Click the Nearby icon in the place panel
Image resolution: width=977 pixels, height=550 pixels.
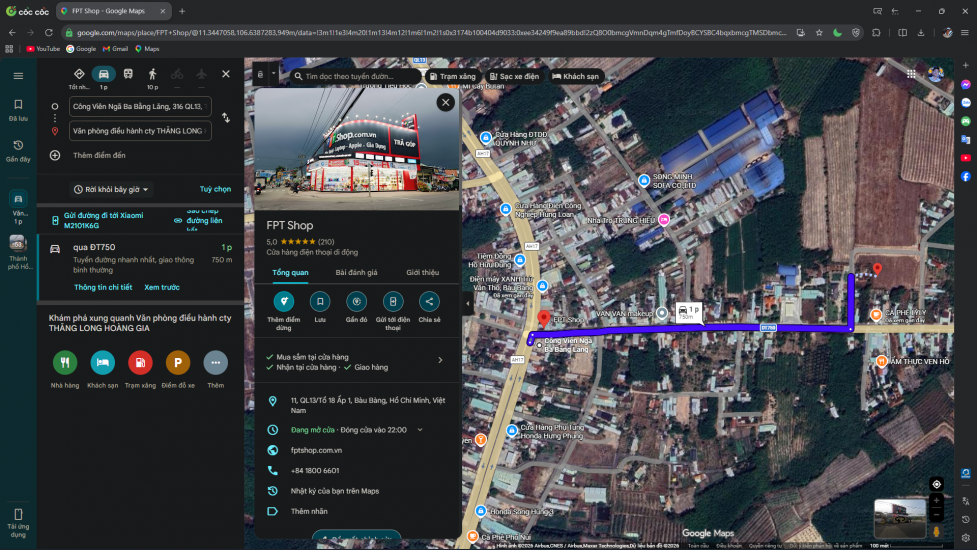point(356,301)
